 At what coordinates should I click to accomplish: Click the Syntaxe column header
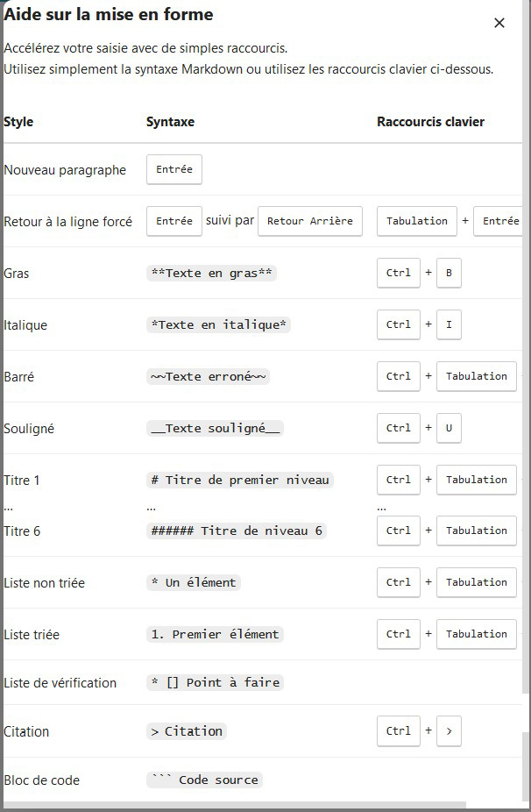click(171, 122)
